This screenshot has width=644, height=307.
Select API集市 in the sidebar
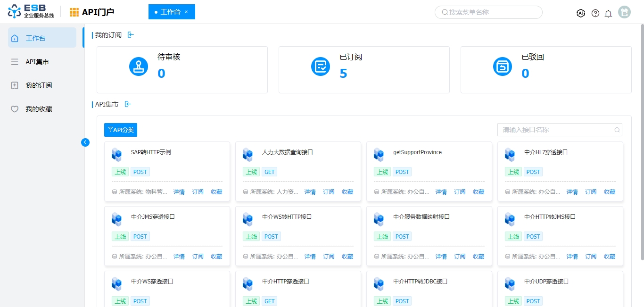[37, 62]
